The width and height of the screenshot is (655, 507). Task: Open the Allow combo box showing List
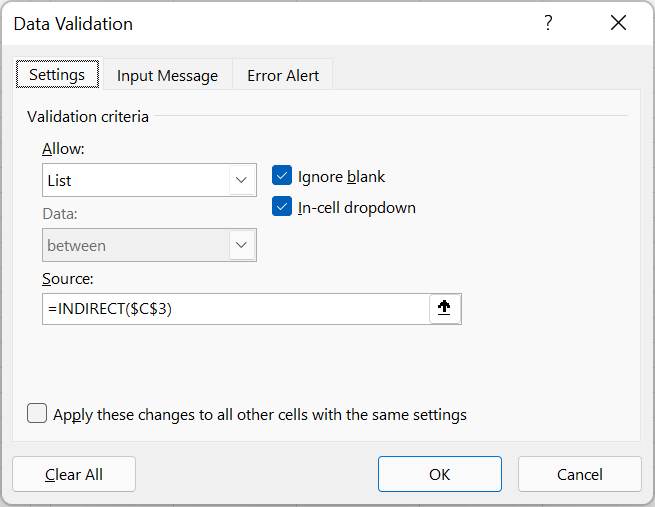coord(149,180)
